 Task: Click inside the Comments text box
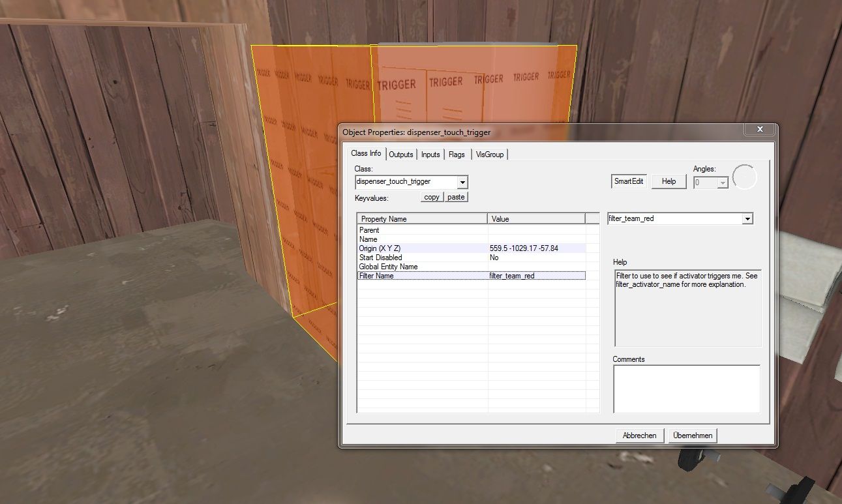click(686, 389)
